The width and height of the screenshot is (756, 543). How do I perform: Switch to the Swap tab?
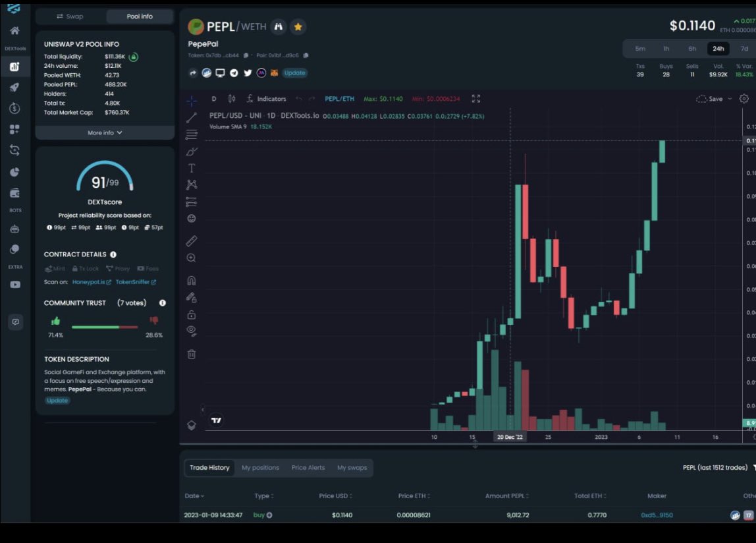point(70,16)
